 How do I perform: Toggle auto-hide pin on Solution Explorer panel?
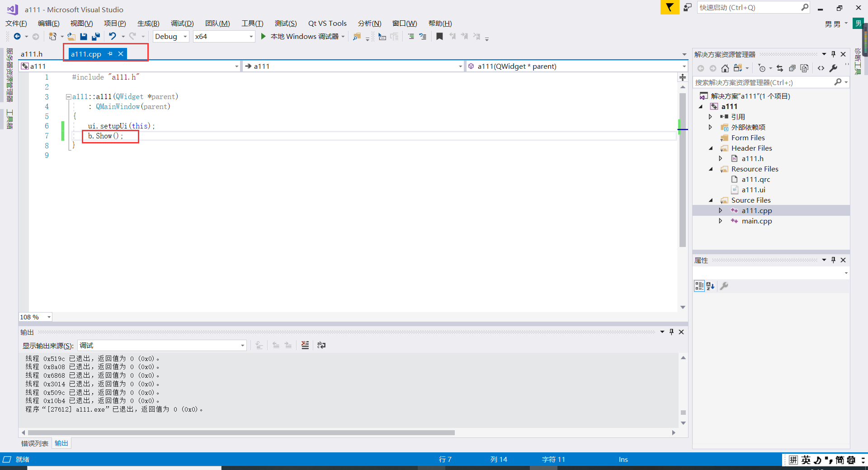[833, 54]
